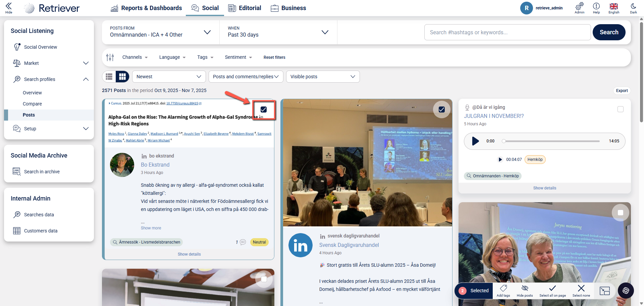Open the JULGRAN I NOVEMBER!? post link
The width and height of the screenshot is (644, 306).
coord(494,116)
